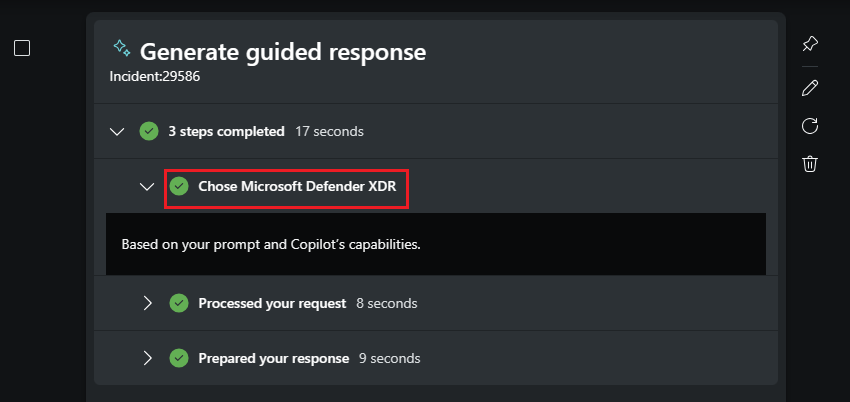Expand the Processed your request step
The width and height of the screenshot is (850, 402).
click(148, 303)
